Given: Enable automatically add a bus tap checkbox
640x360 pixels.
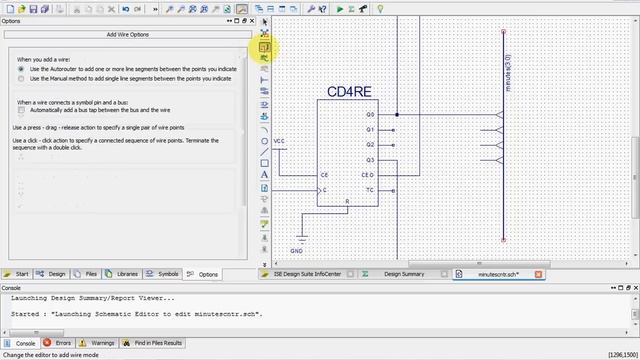Looking at the screenshot, I should click(x=21, y=110).
